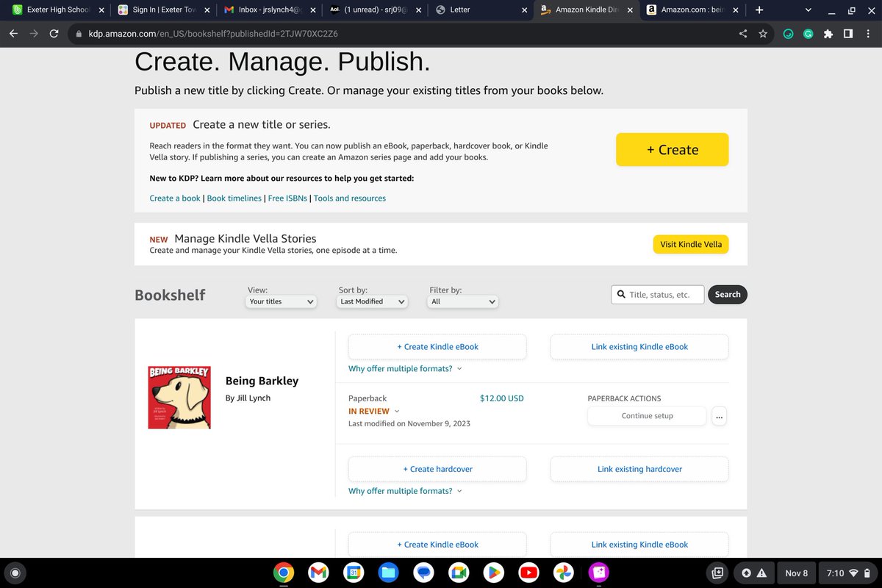The height and width of the screenshot is (588, 882).
Task: Expand the IN REVIEW status chevron
Action: tap(397, 412)
